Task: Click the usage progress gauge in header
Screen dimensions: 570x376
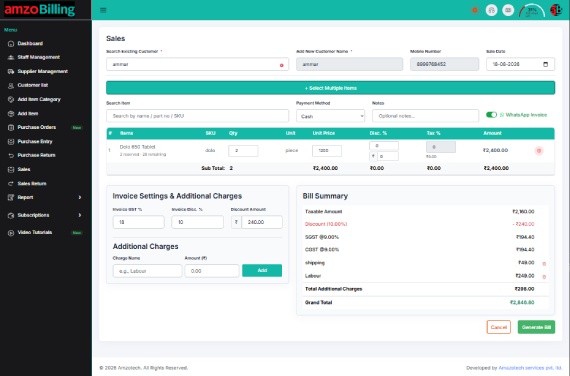Action: click(531, 11)
